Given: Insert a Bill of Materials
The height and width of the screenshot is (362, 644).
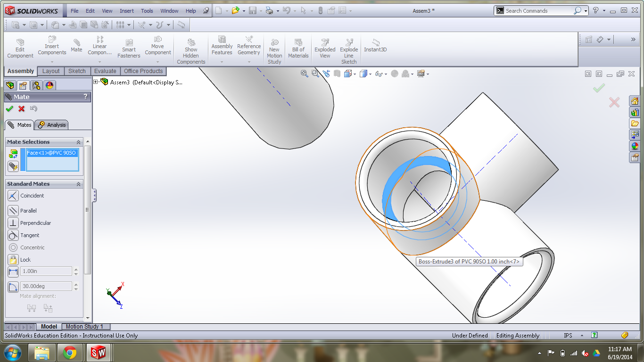Looking at the screenshot, I should click(x=298, y=49).
